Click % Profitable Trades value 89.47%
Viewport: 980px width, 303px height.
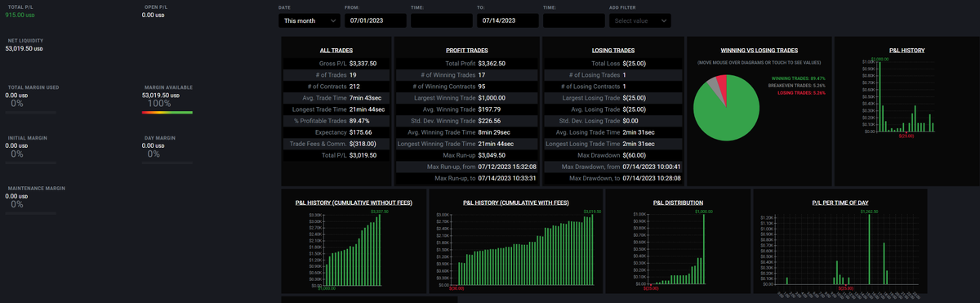(x=360, y=120)
